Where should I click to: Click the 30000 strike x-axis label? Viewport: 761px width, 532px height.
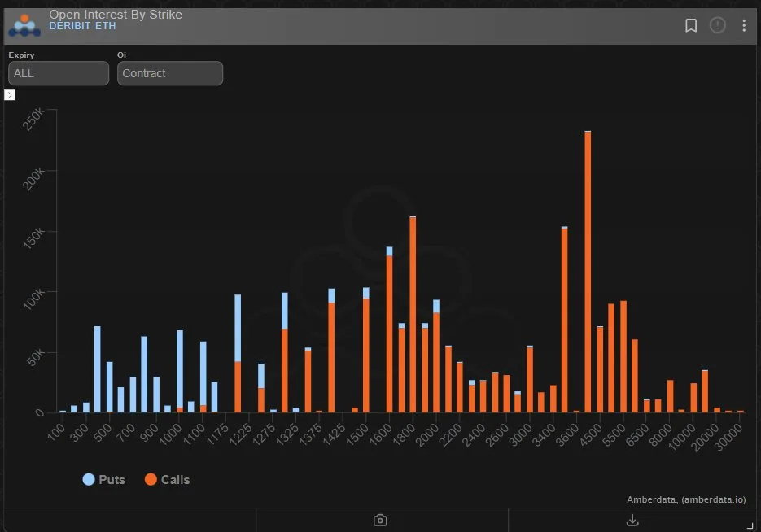pyautogui.click(x=728, y=436)
